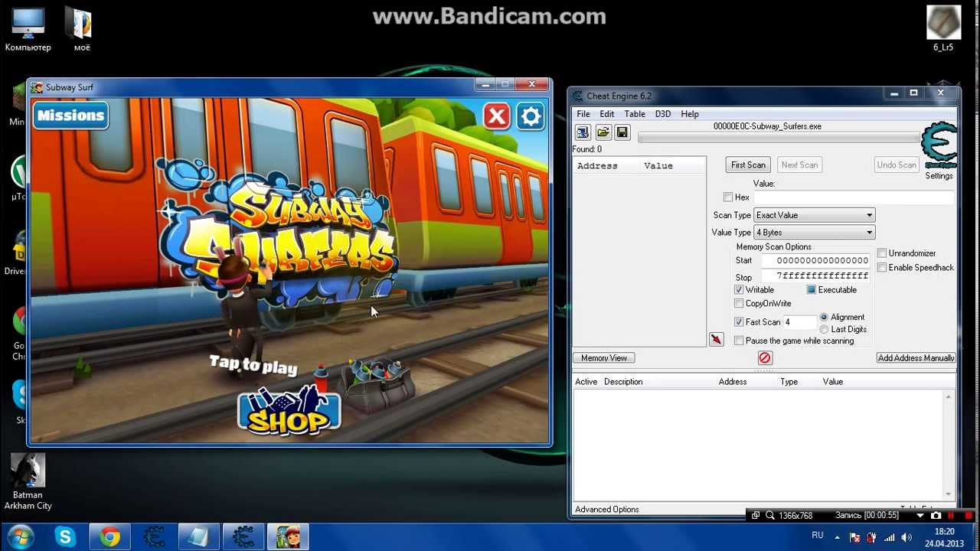Open the Table menu

(635, 114)
